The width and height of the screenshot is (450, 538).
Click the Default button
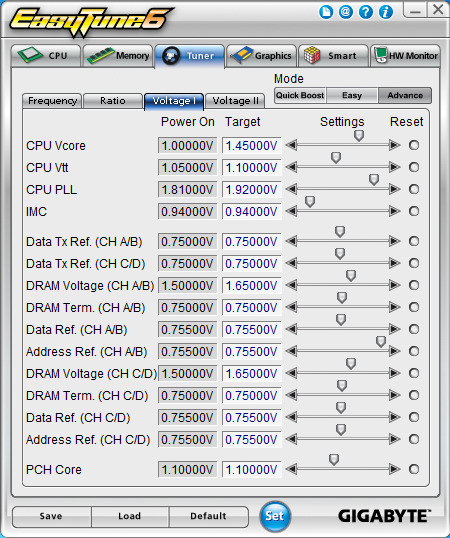click(x=208, y=516)
